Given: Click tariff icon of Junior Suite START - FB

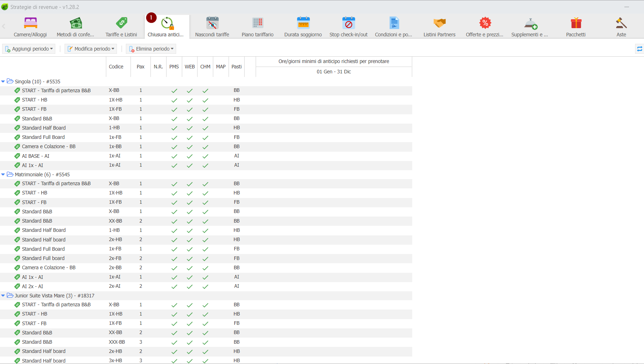Looking at the screenshot, I should (x=17, y=323).
